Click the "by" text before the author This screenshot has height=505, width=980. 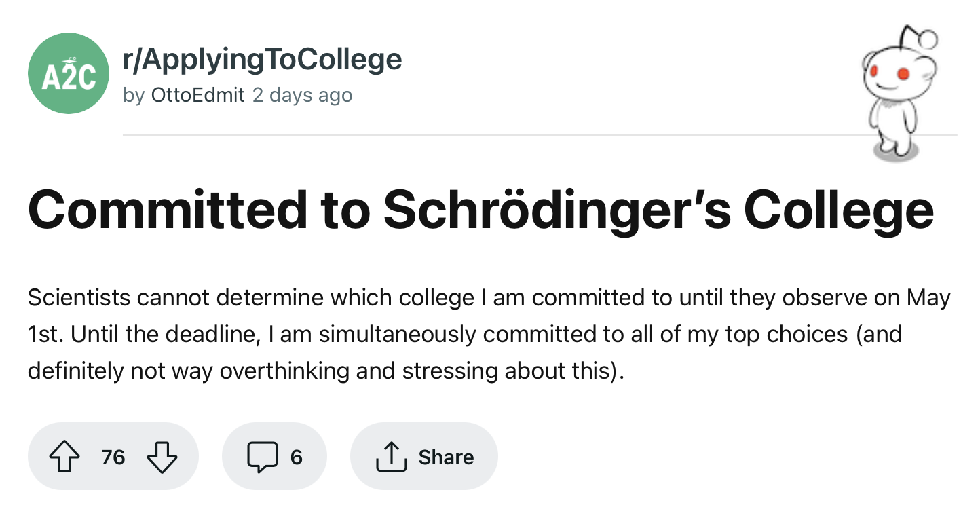[134, 95]
